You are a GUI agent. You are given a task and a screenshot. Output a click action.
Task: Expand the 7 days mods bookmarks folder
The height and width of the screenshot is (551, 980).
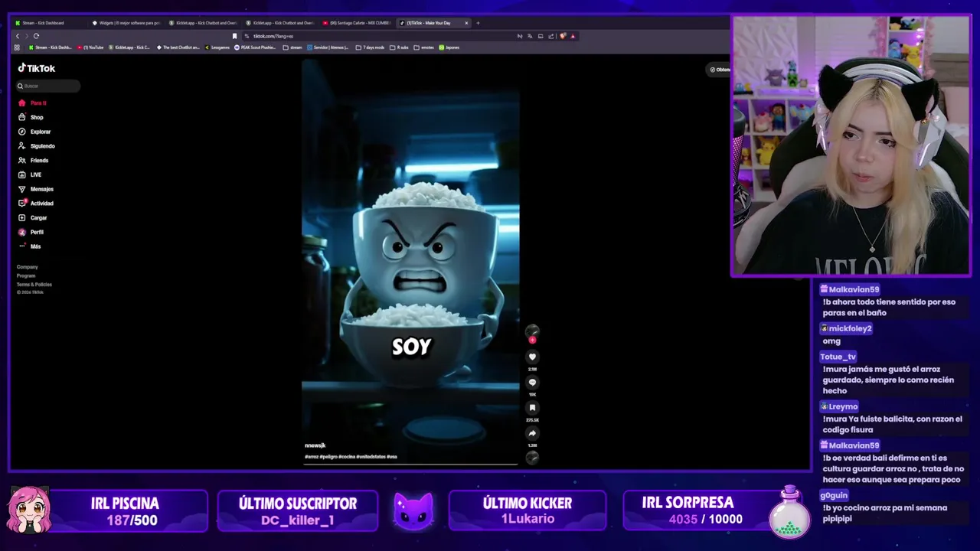coord(370,47)
